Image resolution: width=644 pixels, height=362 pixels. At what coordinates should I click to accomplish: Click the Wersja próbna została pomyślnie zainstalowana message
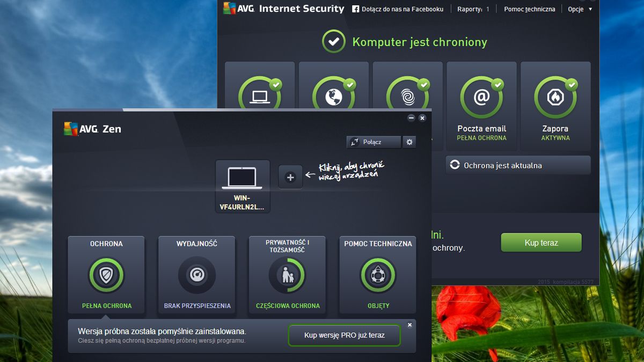pos(162,331)
